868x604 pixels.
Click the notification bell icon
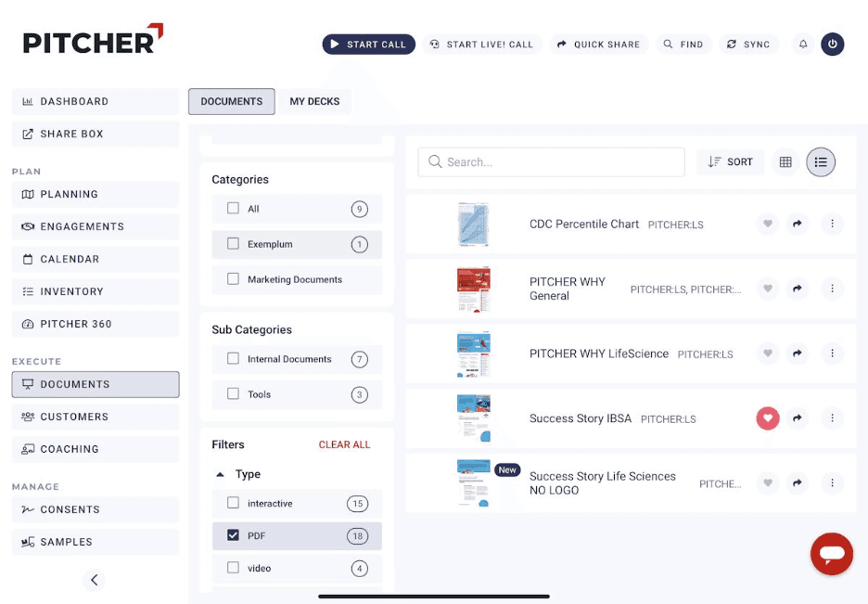[x=803, y=45]
